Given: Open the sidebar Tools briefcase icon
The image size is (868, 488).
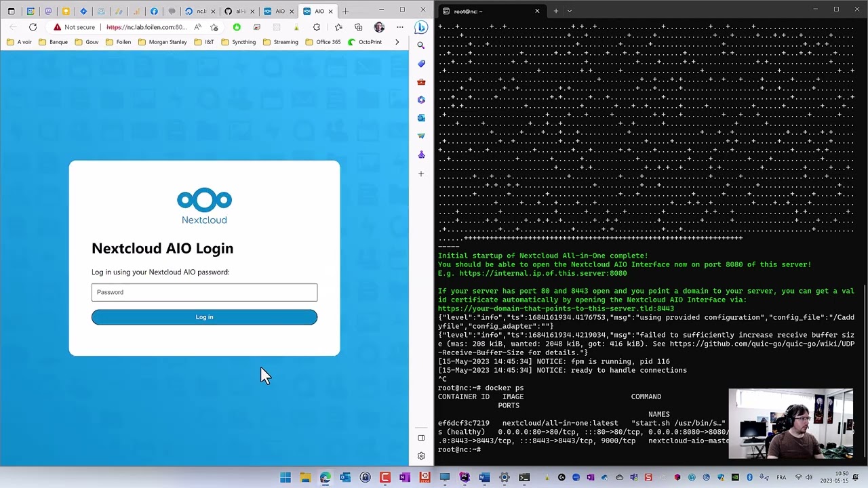Looking at the screenshot, I should tap(421, 82).
